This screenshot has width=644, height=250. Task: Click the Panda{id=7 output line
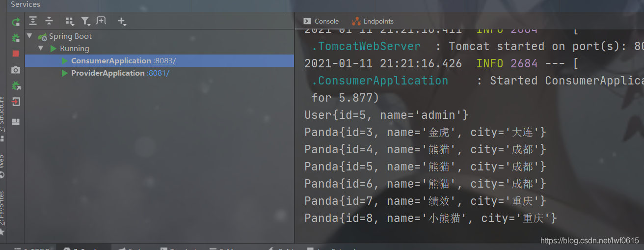(426, 201)
